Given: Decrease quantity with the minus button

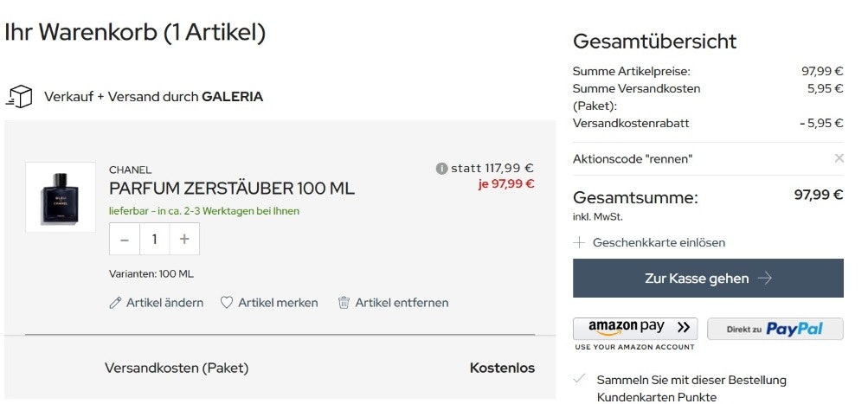Looking at the screenshot, I should click(x=125, y=240).
